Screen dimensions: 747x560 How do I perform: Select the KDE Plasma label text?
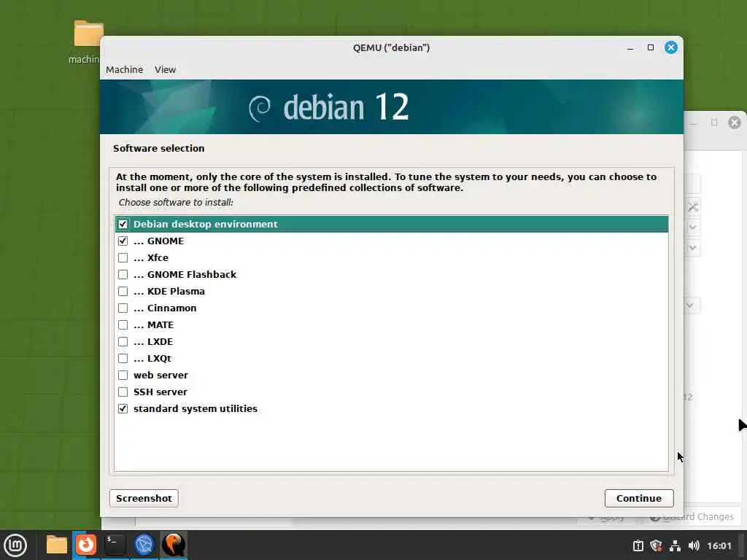tap(176, 292)
